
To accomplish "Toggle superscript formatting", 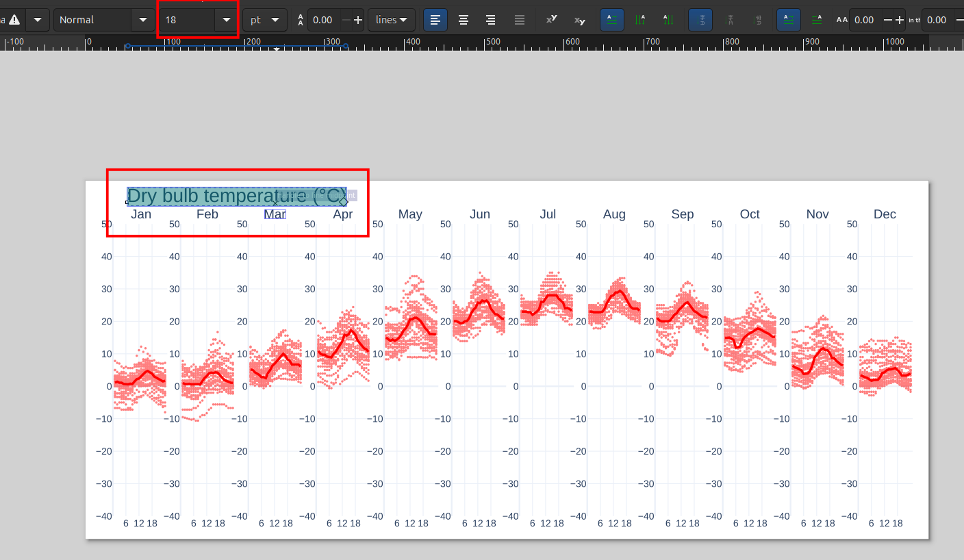I will pyautogui.click(x=551, y=20).
